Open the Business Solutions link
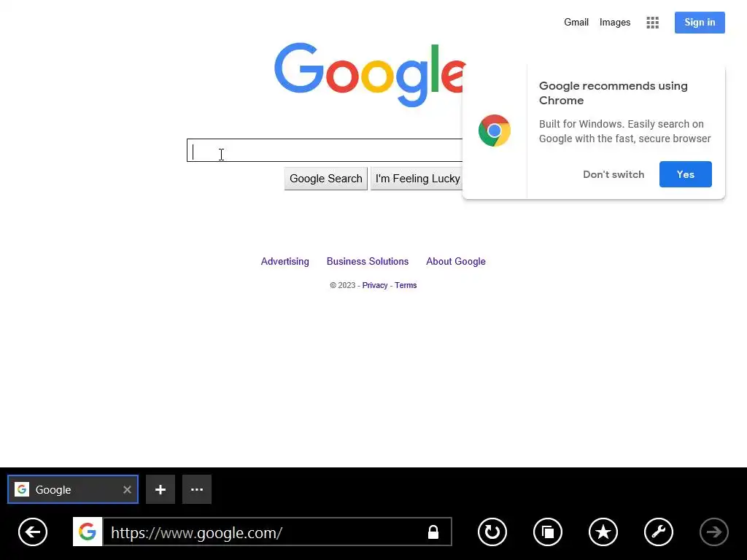Screen dimensions: 747x560 pos(368,262)
